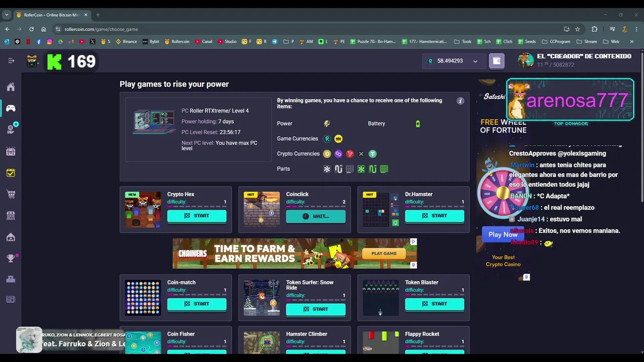Click the green wire part icon
This screenshot has height=362, width=644.
[372, 169]
